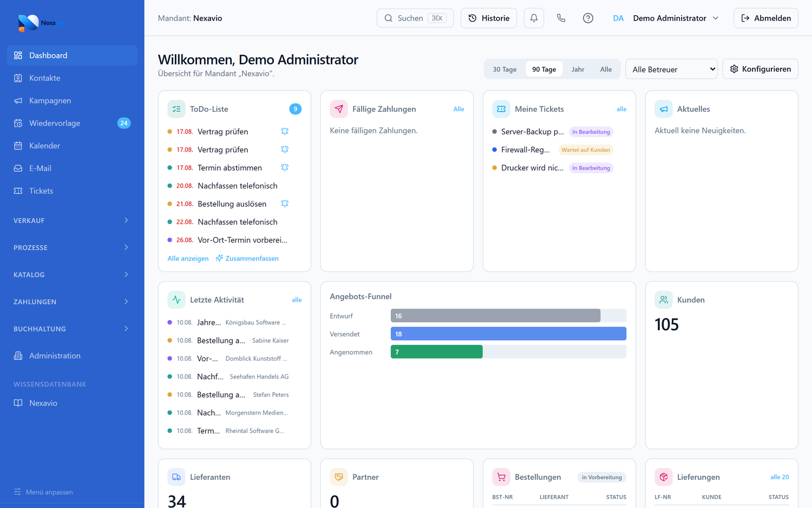This screenshot has height=508, width=812.
Task: Click the Meine Tickets ticket icon
Action: pos(501,109)
